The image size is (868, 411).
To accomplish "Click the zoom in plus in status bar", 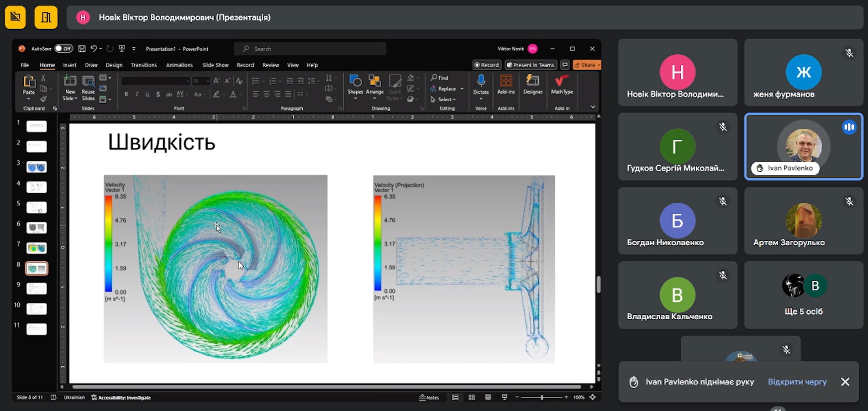I will click(x=566, y=397).
